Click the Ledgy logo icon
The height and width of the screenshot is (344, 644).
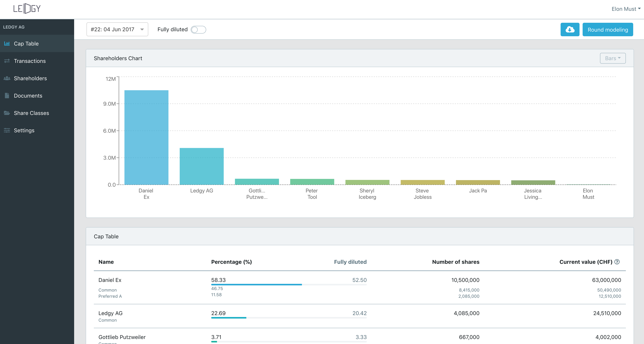[x=27, y=9]
